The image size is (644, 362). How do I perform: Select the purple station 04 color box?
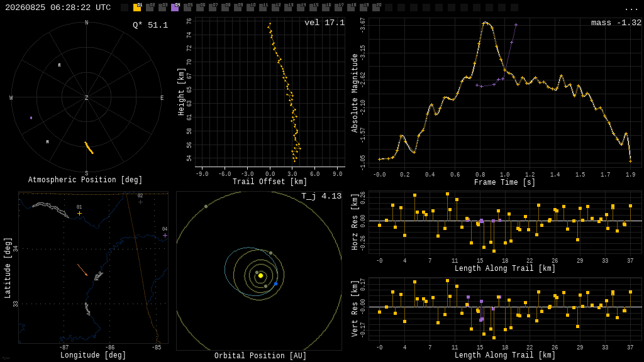pyautogui.click(x=175, y=8)
